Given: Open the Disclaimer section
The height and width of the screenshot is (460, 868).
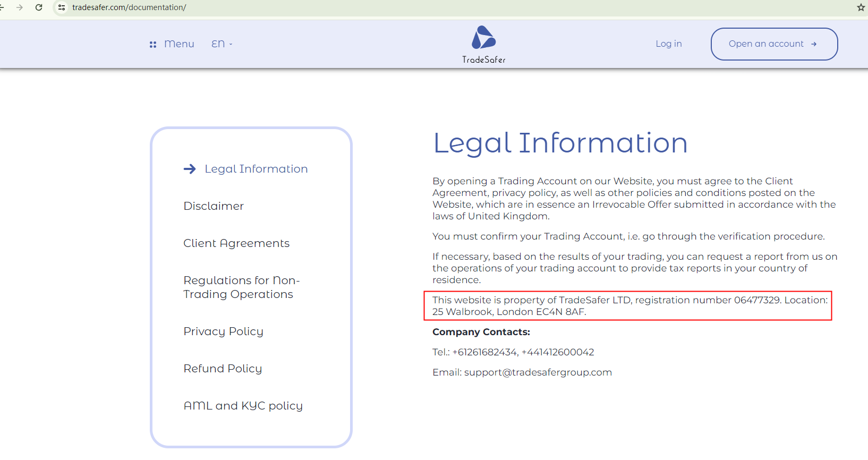Looking at the screenshot, I should 214,206.
